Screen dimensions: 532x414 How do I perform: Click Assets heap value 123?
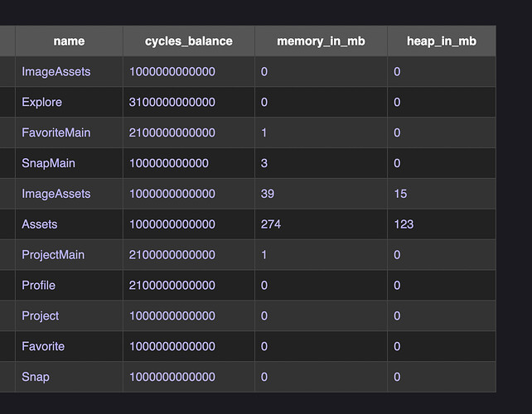click(404, 224)
